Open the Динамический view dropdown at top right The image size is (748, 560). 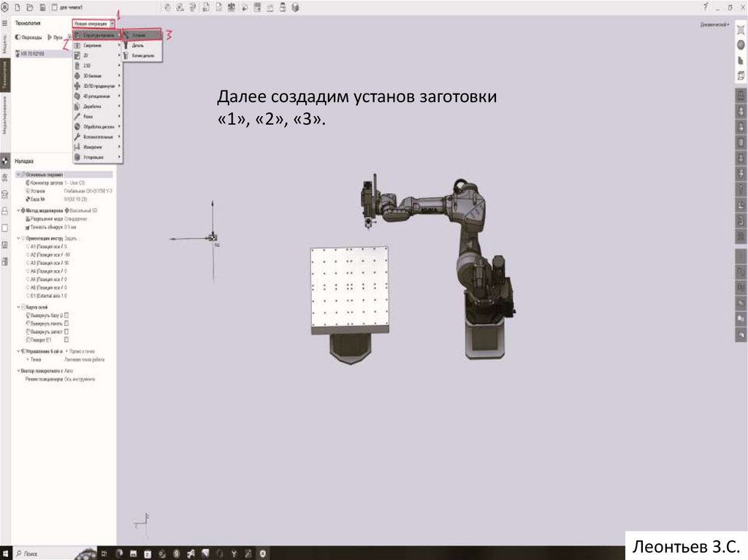pos(714,24)
